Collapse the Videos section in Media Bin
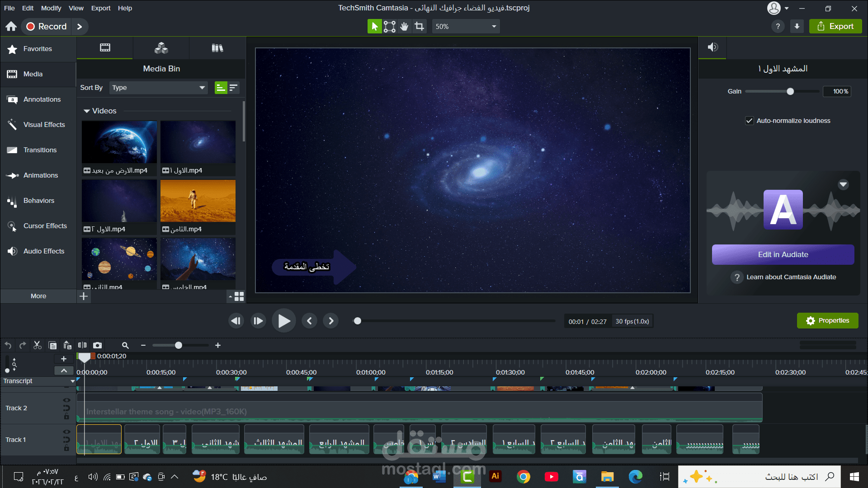The height and width of the screenshot is (488, 868). [x=87, y=111]
